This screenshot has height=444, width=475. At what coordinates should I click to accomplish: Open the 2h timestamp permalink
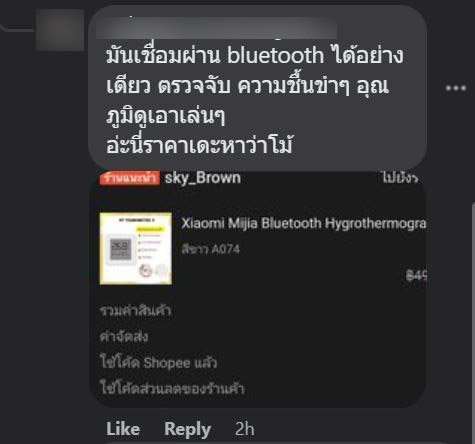(x=244, y=429)
